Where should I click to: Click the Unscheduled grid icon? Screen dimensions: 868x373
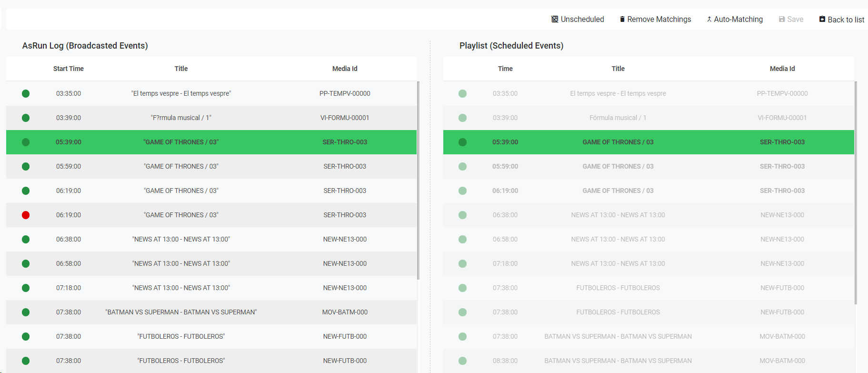pos(555,19)
